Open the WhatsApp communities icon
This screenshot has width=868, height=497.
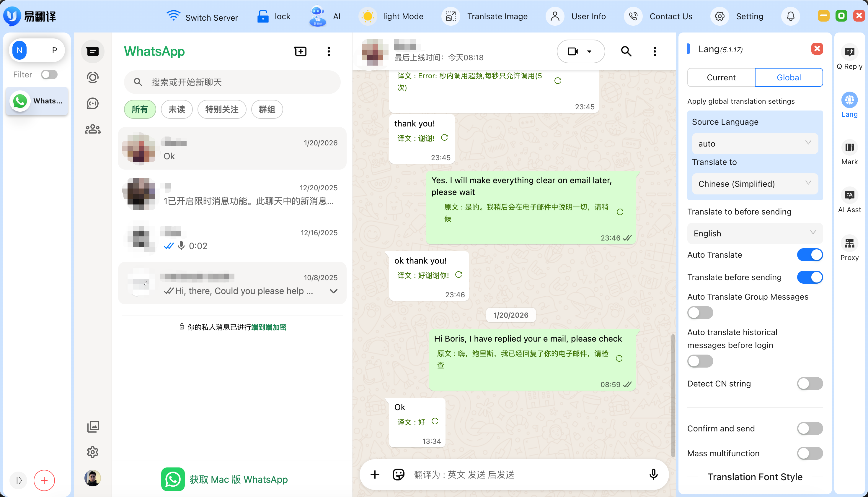point(92,129)
